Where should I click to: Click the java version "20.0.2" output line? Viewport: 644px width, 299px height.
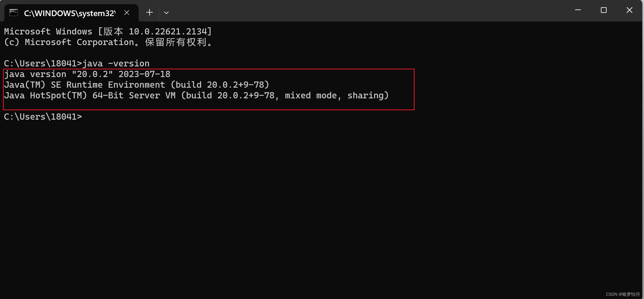(87, 74)
